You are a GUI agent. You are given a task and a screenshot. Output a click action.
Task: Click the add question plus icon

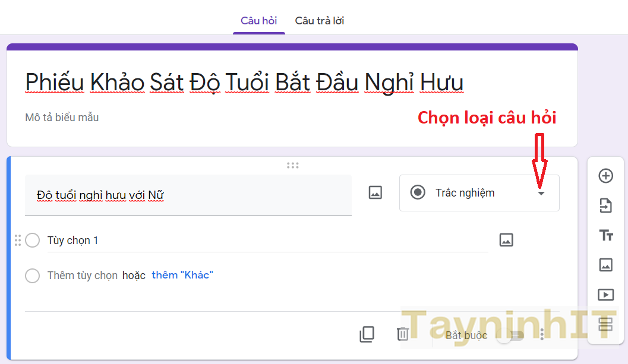pyautogui.click(x=605, y=176)
